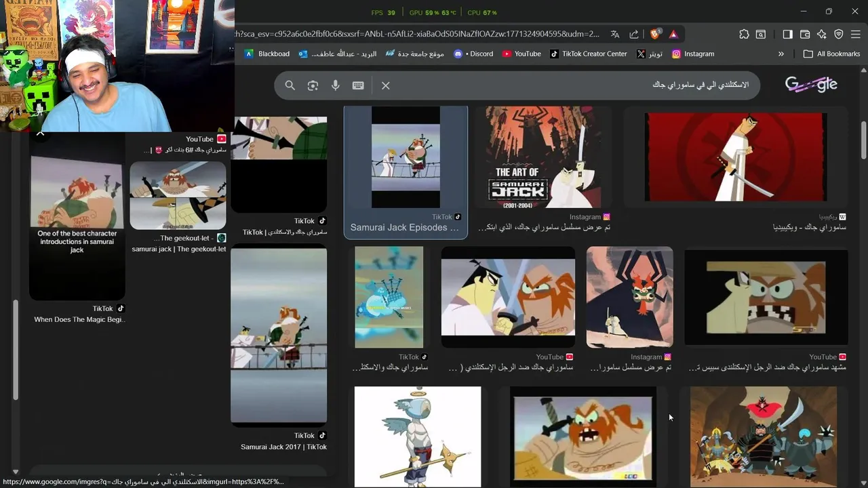Click the Brave Rewards triangle icon
Screen dimensions: 868x488
coord(673,34)
